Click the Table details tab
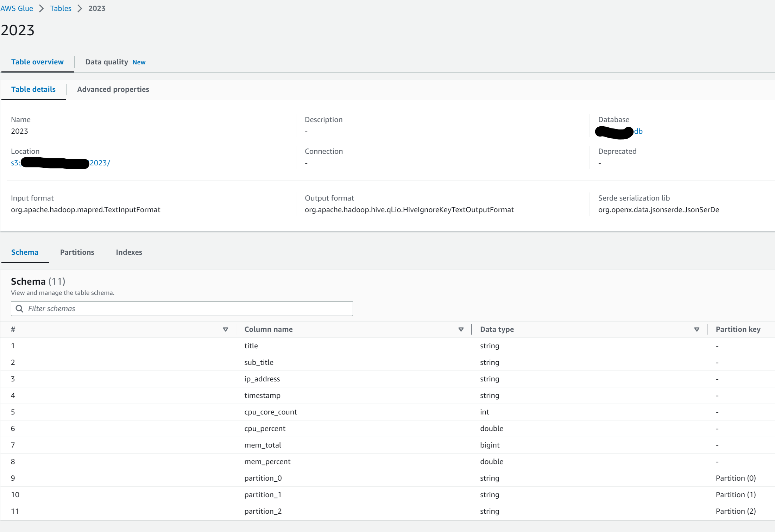The width and height of the screenshot is (775, 532). 33,89
